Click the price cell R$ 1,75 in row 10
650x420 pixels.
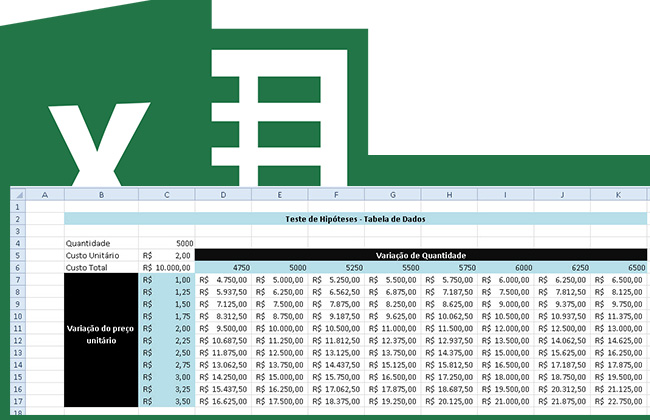pos(167,316)
